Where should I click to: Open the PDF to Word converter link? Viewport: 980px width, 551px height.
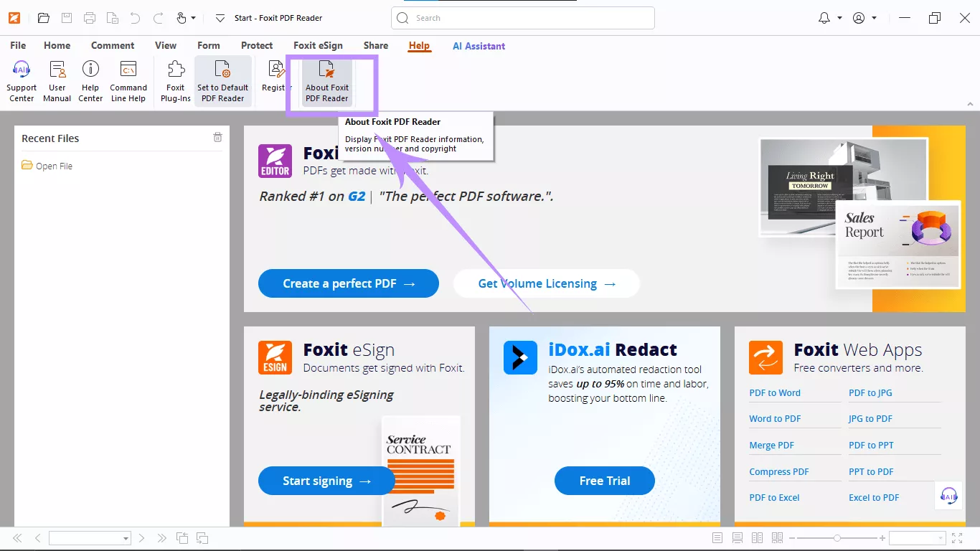tap(774, 392)
